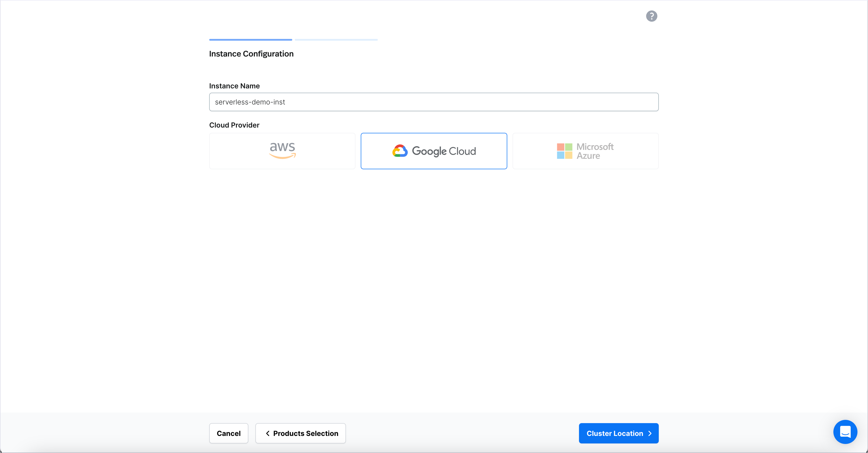The image size is (868, 453).
Task: Click the Google Cloud logo icon
Action: click(400, 151)
